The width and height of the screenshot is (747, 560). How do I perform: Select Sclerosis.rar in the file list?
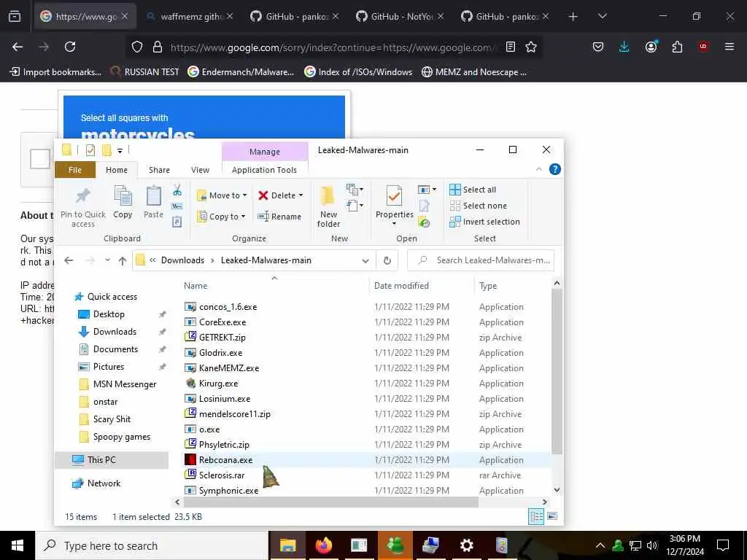222,475
